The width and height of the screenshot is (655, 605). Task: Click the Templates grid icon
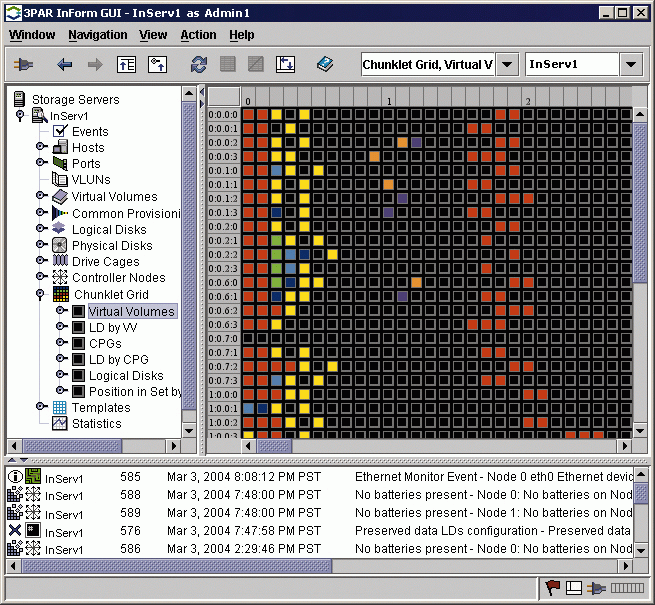[x=59, y=407]
